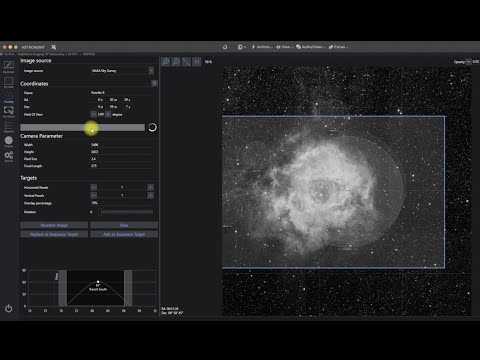Click the power icon at sidebar bottom

9,308
